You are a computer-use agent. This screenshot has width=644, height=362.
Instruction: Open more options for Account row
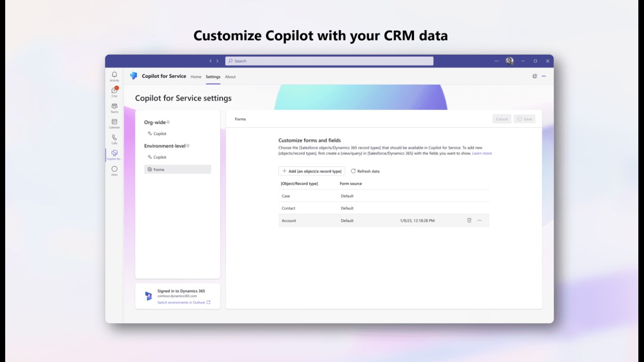tap(479, 220)
